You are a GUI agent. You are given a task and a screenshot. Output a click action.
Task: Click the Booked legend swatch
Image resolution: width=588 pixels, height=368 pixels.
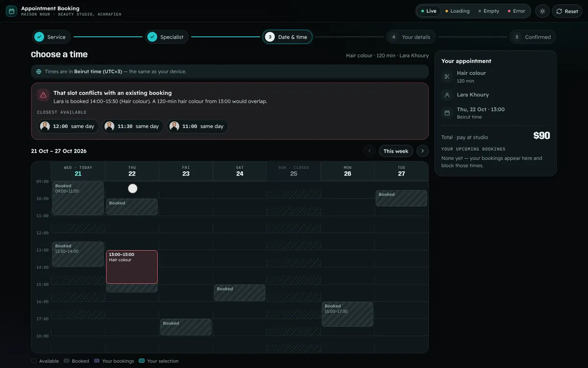pos(67,361)
